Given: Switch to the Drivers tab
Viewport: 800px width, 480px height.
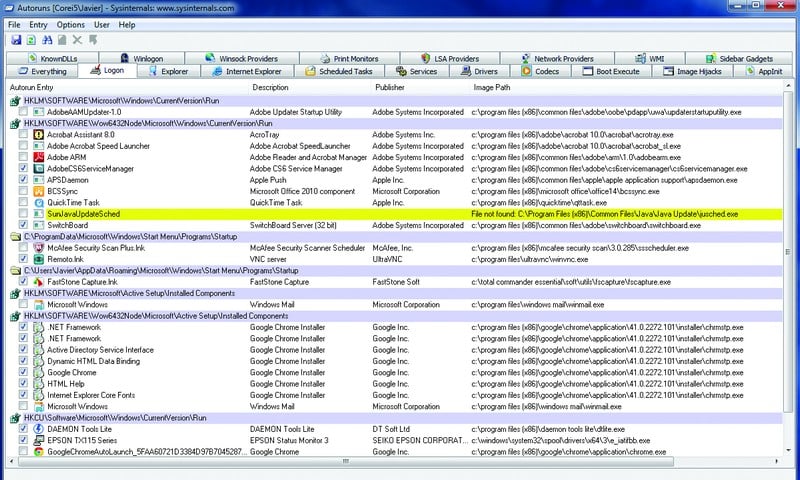Looking at the screenshot, I should tap(479, 71).
